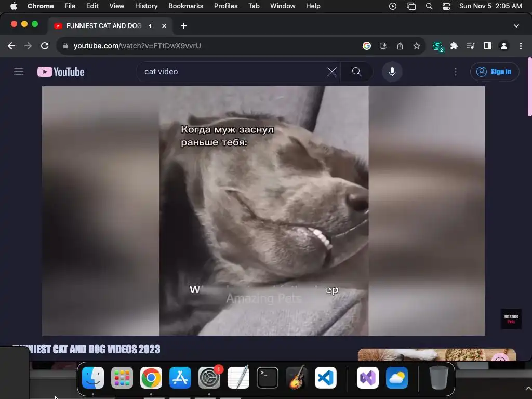
Task: Open the Tab menu
Action: [x=254, y=6]
